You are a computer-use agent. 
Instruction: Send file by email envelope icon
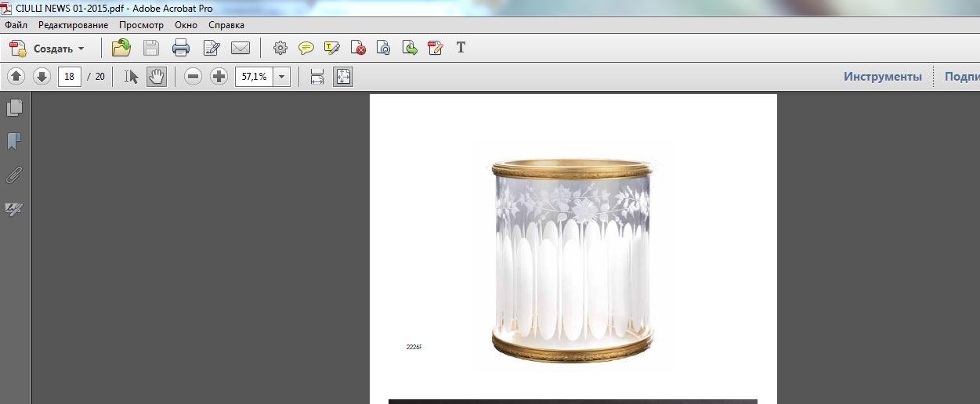240,48
